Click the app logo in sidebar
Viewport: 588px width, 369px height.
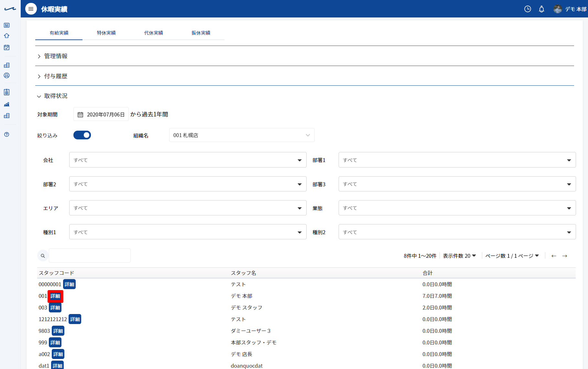10,9
